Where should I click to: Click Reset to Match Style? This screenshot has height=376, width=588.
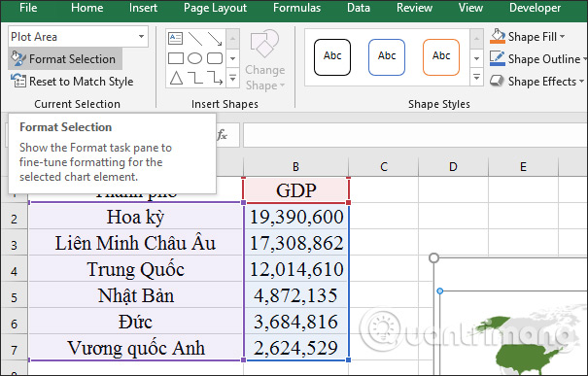[72, 82]
